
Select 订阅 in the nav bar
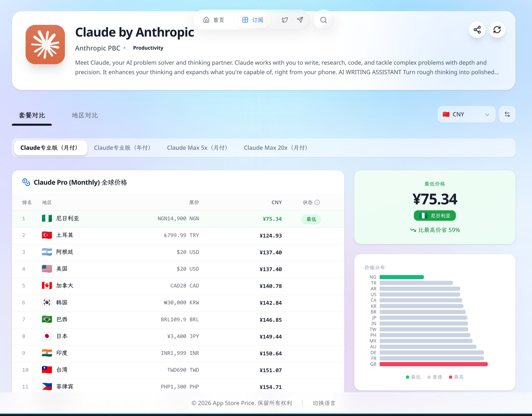[x=253, y=20]
